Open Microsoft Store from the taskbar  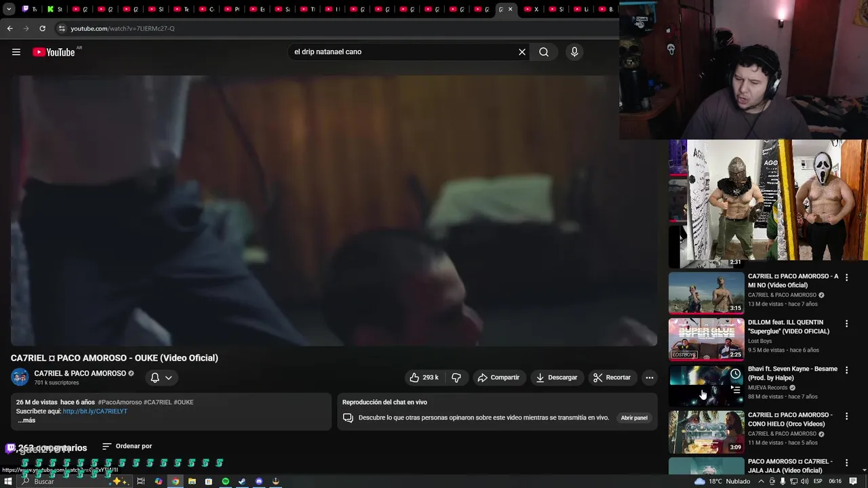coord(208,481)
